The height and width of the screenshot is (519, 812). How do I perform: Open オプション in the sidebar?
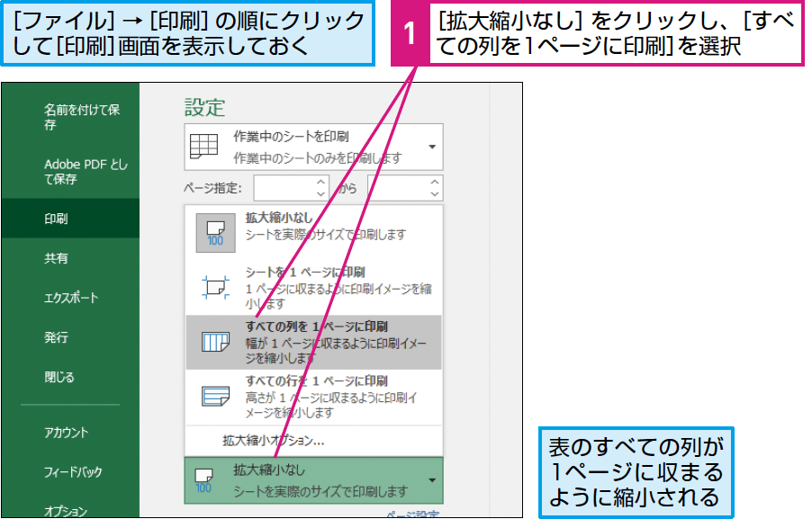coord(66,511)
